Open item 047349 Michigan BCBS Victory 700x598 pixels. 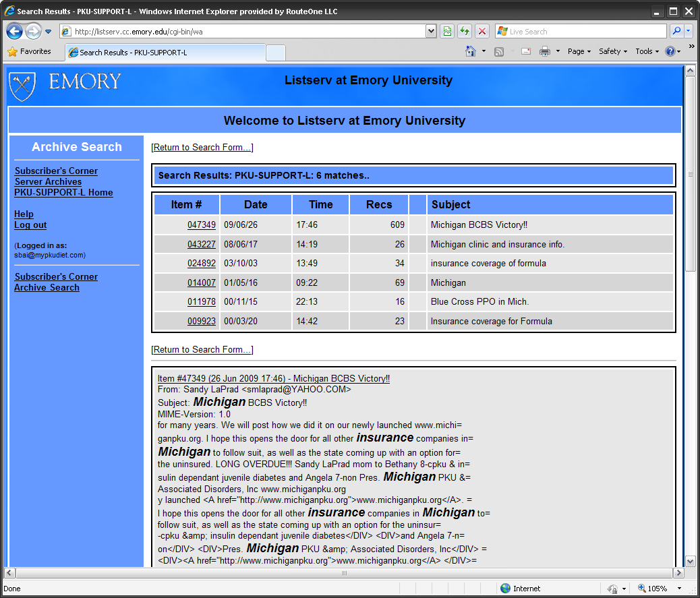click(x=202, y=225)
